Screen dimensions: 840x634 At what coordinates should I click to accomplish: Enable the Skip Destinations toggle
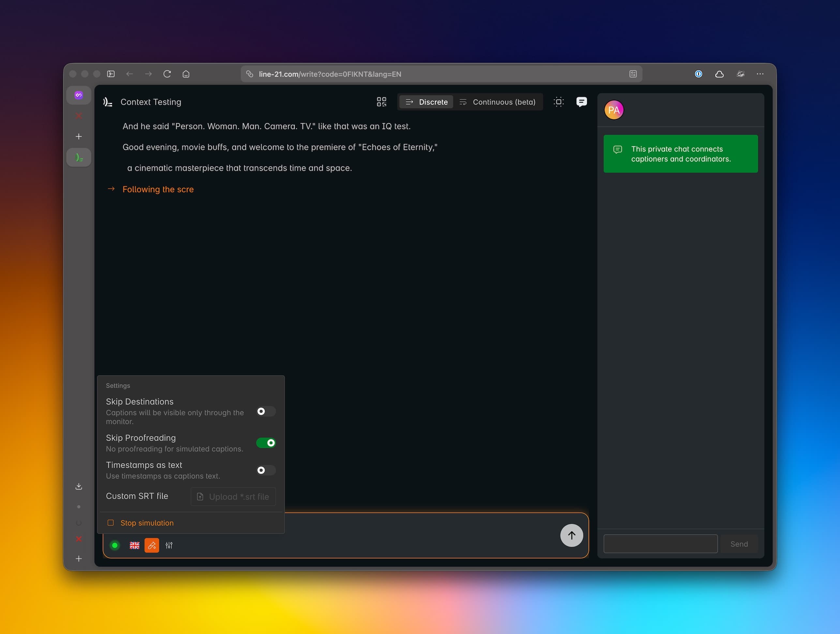[265, 412]
